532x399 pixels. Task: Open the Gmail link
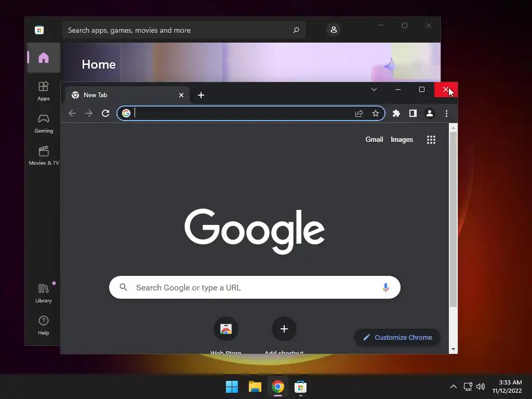coord(374,139)
